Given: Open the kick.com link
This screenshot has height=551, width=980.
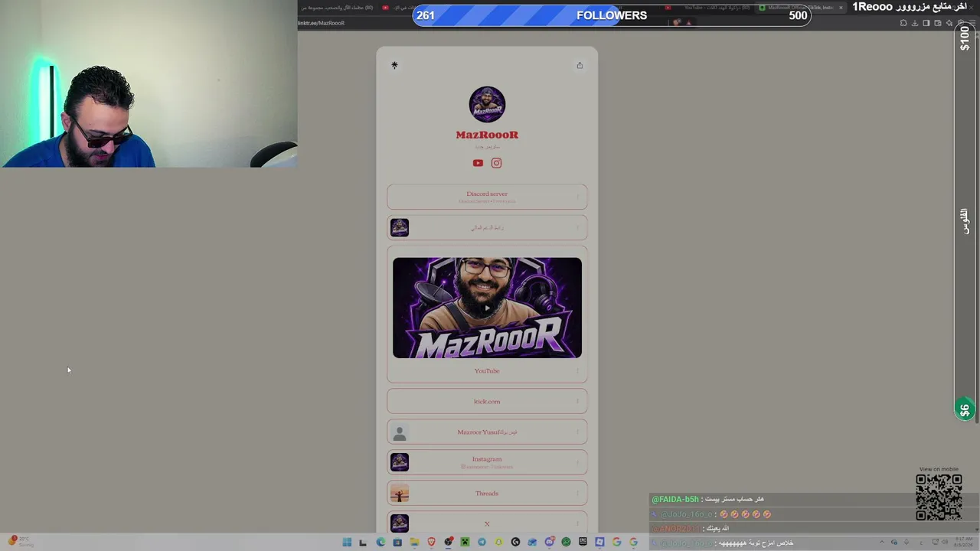Looking at the screenshot, I should click(x=487, y=402).
